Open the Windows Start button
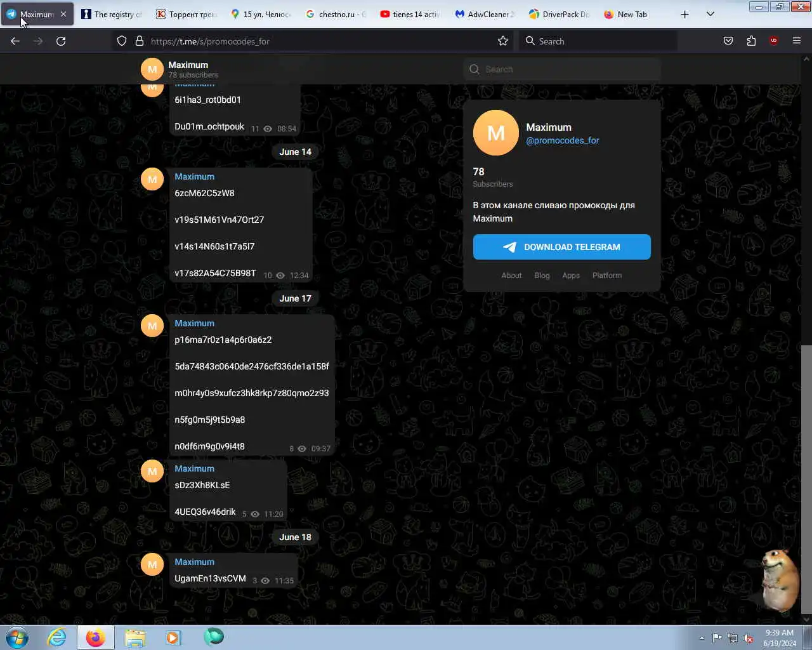Image resolution: width=812 pixels, height=650 pixels. (x=17, y=637)
